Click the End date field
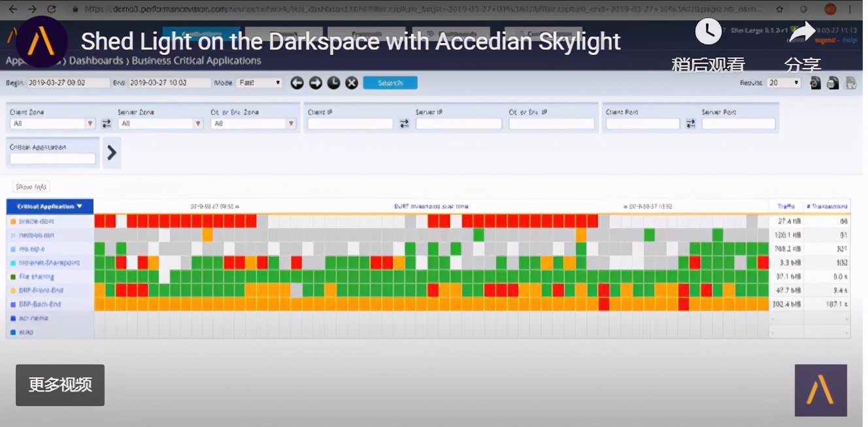This screenshot has width=868, height=427. point(169,83)
